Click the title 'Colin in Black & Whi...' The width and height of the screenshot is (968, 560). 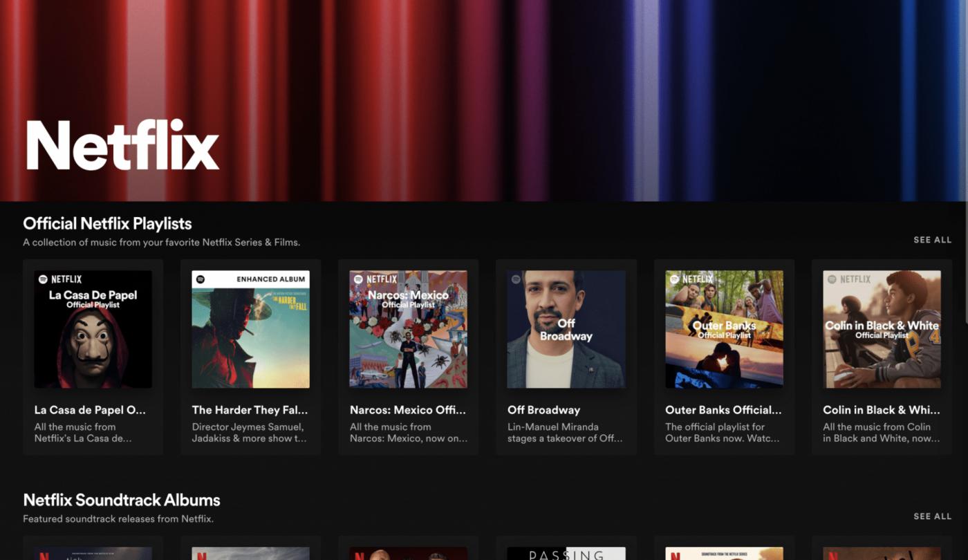pos(882,410)
